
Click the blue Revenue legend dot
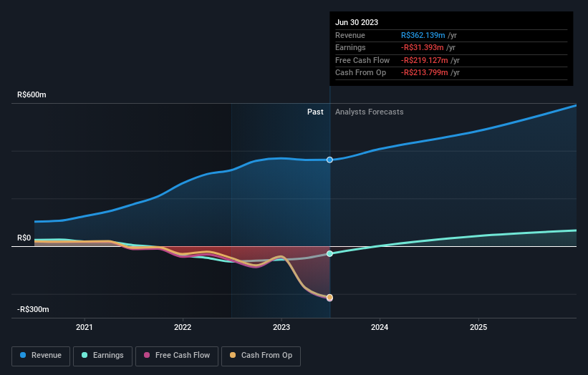tap(23, 355)
